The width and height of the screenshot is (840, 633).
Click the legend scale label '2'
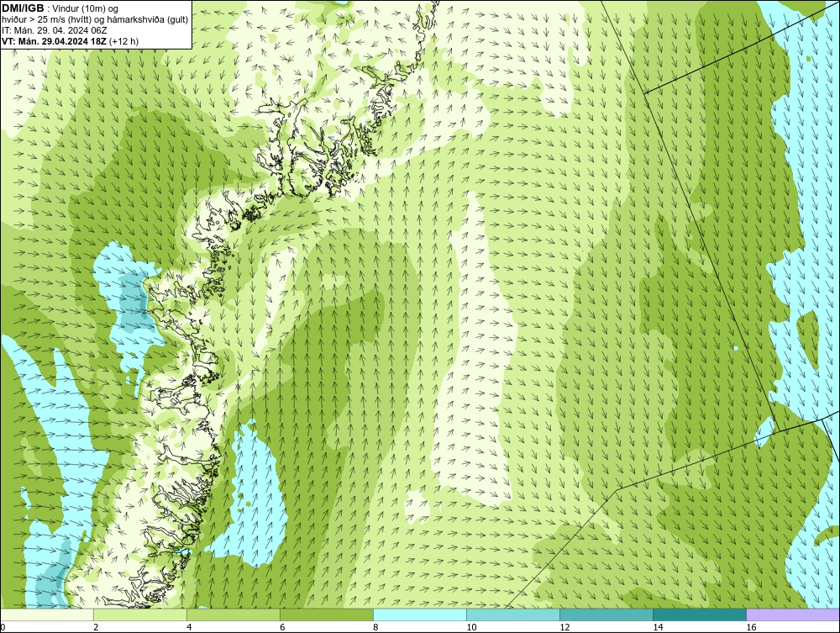click(x=96, y=627)
